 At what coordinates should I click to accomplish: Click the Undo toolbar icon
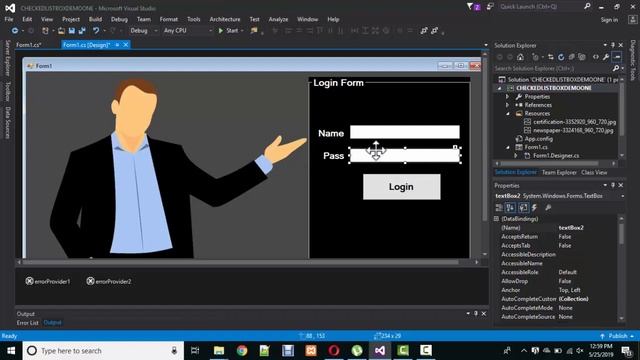point(96,31)
